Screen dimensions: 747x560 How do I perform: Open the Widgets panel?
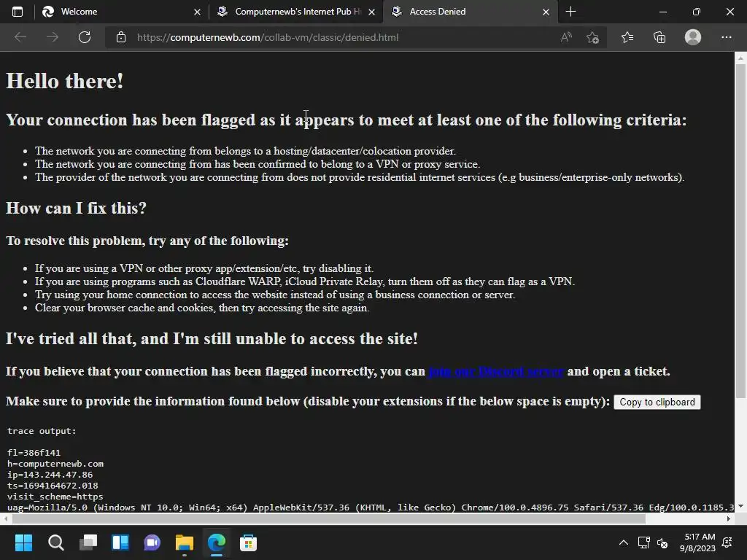point(120,542)
